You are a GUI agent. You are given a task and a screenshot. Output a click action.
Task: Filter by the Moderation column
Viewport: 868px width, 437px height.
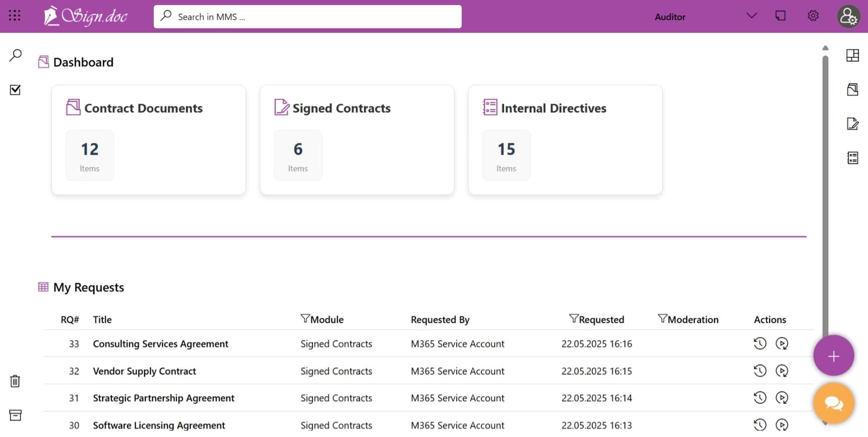pos(662,318)
